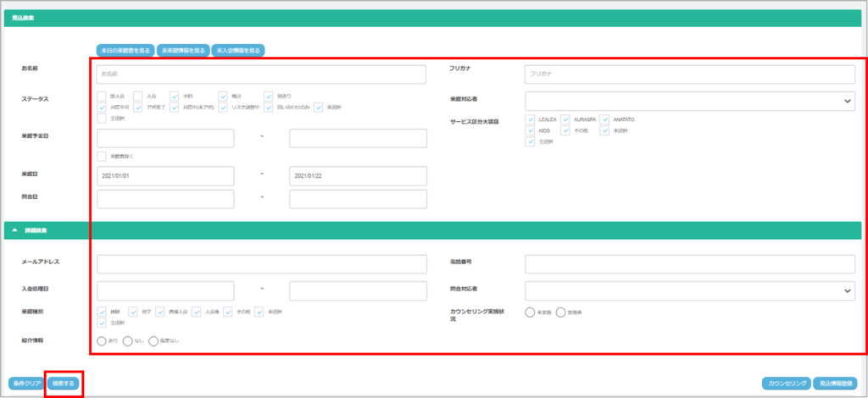Click the 見込情報登録 button
The width and height of the screenshot is (868, 398).
pos(837,384)
